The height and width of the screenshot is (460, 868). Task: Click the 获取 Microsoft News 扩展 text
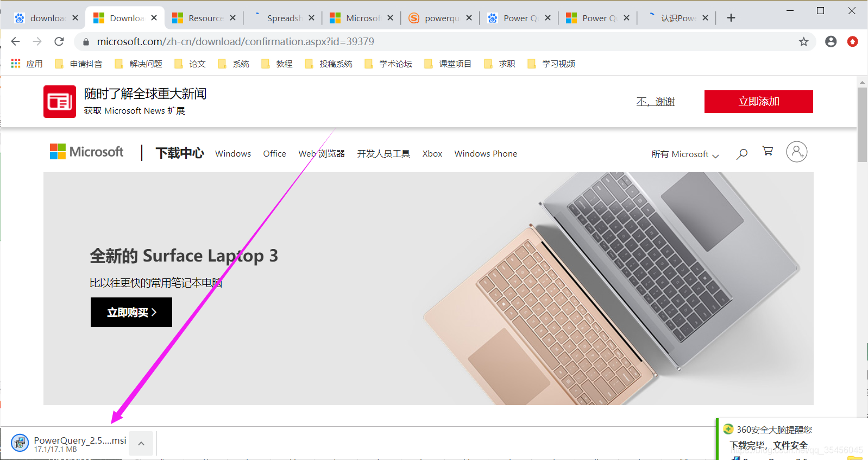coord(135,111)
